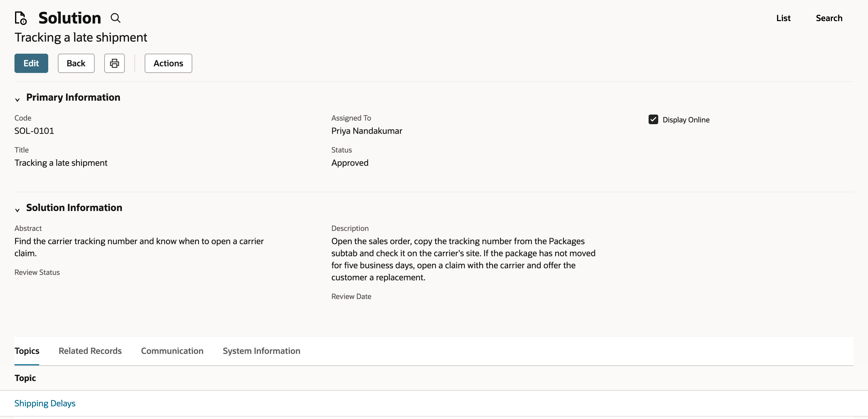This screenshot has width=868, height=419.
Task: Click the Approved status value
Action: [350, 163]
